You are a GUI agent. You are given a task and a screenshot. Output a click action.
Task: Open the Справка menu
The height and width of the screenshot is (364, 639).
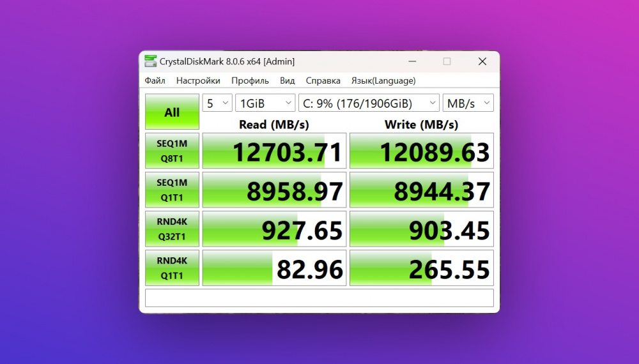coord(323,80)
